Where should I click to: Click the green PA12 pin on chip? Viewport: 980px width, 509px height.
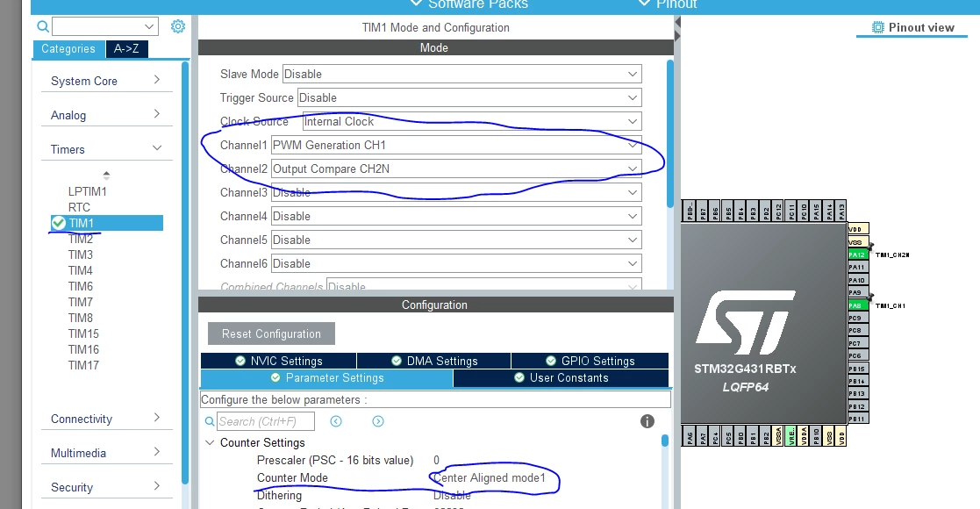[x=857, y=254]
